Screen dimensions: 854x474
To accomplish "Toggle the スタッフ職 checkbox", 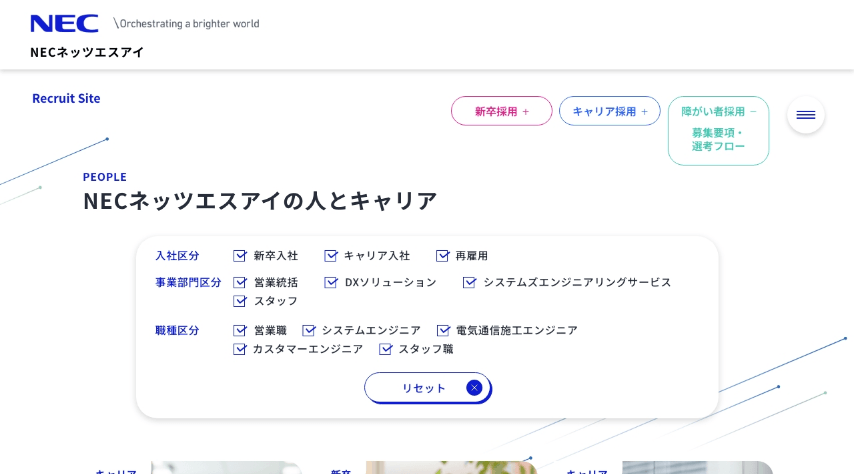I will (x=386, y=349).
